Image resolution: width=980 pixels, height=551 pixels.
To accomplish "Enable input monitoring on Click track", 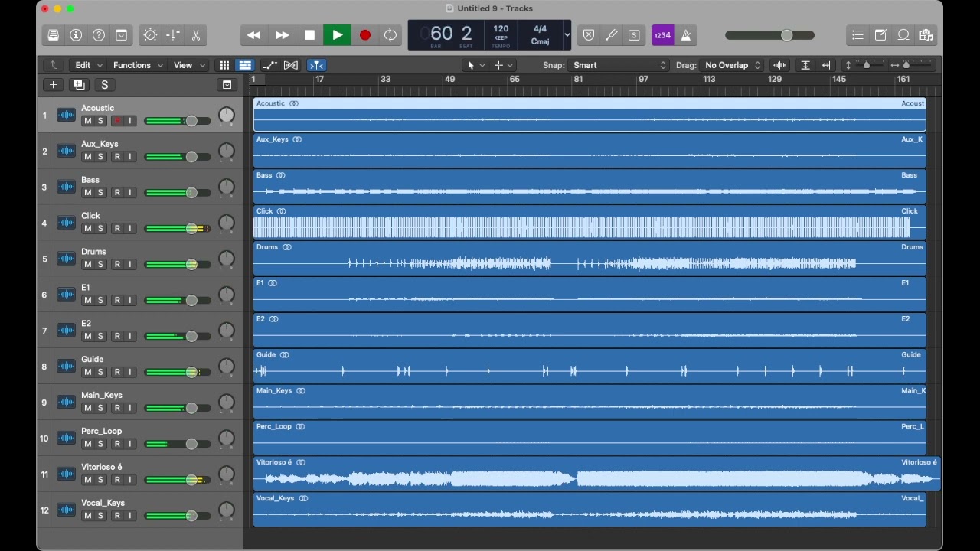I will coord(130,229).
